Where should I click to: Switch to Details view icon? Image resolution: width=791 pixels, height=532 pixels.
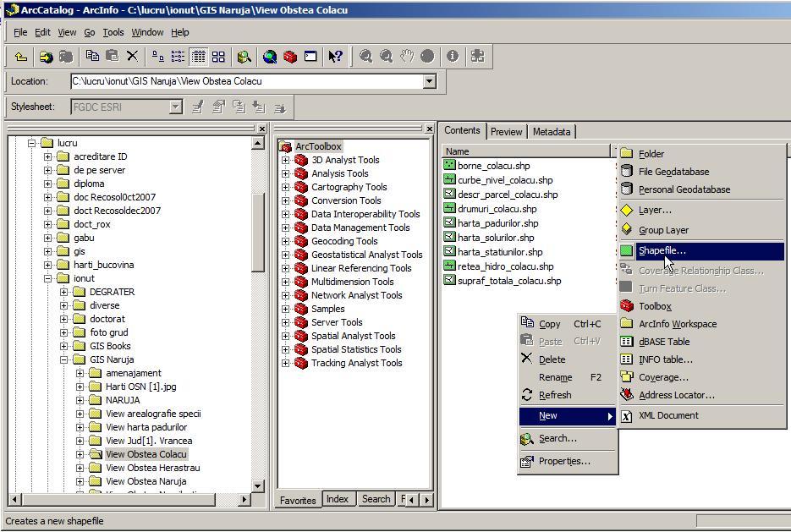click(198, 57)
